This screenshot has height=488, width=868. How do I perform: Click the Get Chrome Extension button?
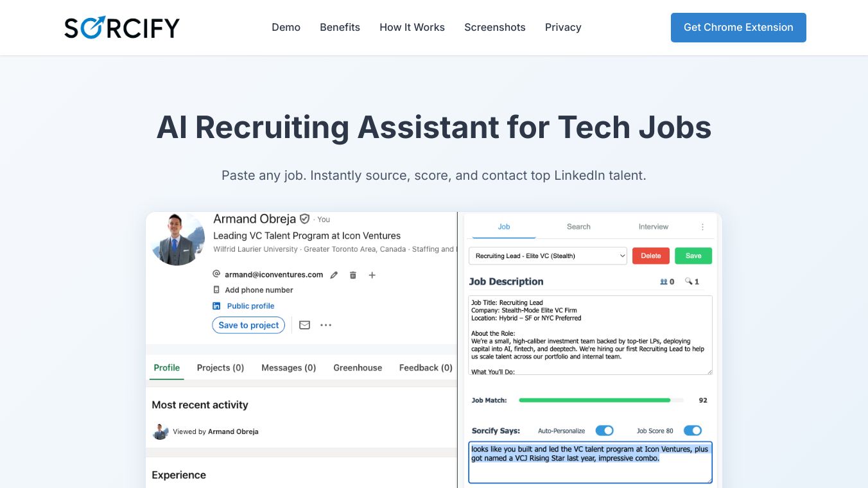[738, 28]
